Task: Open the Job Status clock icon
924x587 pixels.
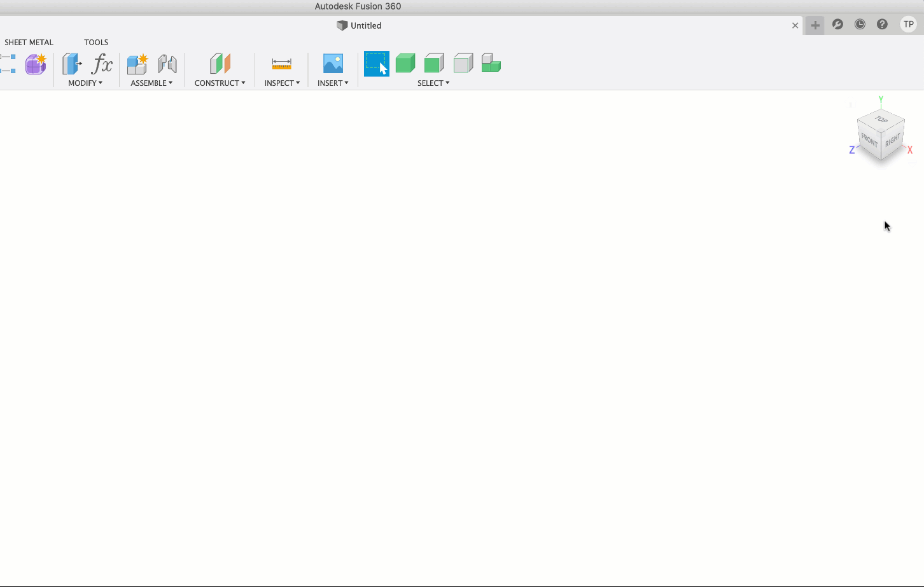Action: (x=860, y=25)
